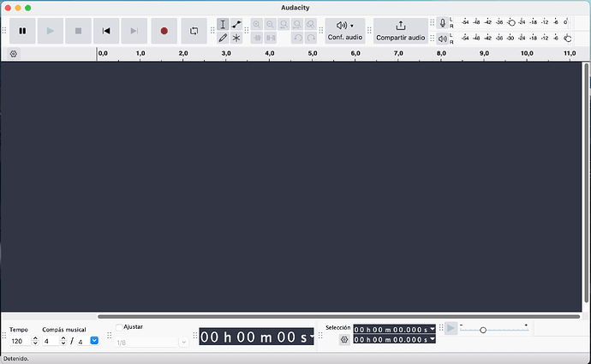The height and width of the screenshot is (364, 591).
Task: Open Selección settings gear icon
Action: (344, 339)
